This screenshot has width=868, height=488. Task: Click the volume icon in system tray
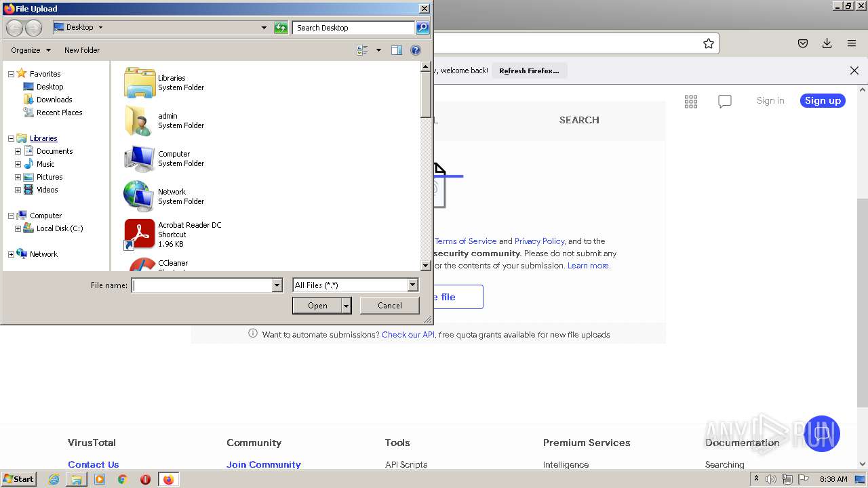pos(771,479)
